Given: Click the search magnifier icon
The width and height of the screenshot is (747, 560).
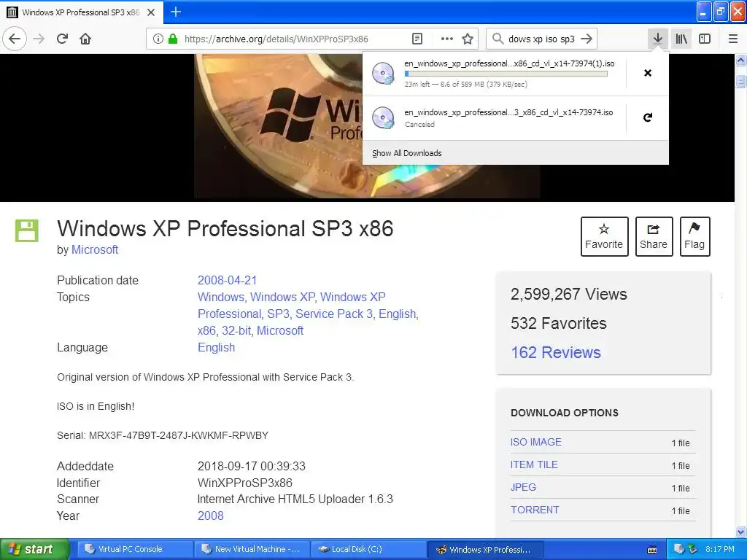Looking at the screenshot, I should tap(498, 39).
